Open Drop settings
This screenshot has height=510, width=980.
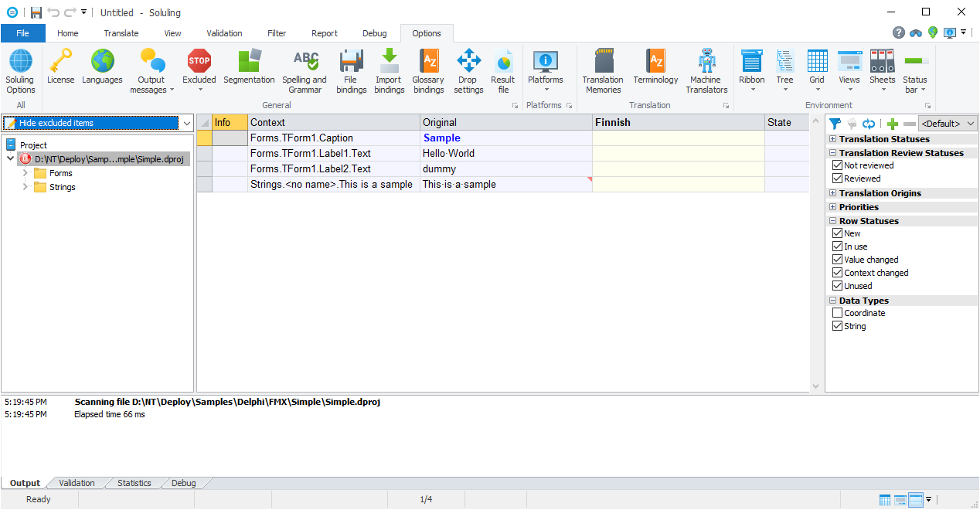point(468,71)
